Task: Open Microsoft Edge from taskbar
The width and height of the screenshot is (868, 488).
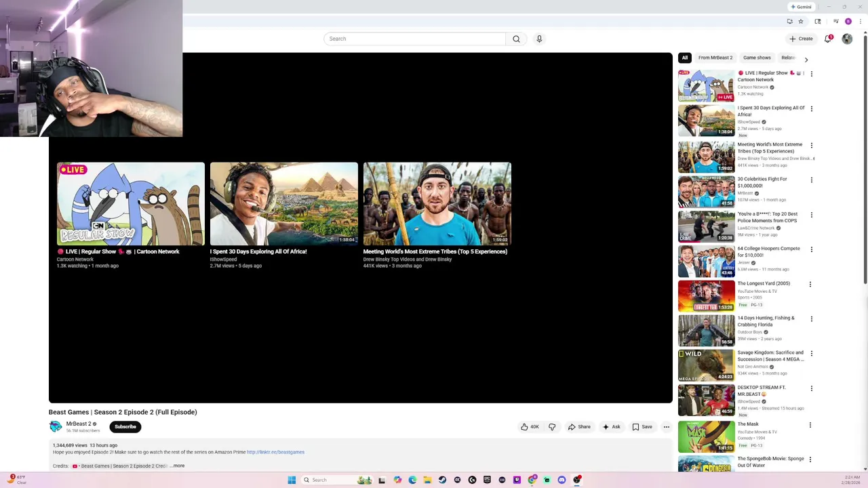Action: 412,480
